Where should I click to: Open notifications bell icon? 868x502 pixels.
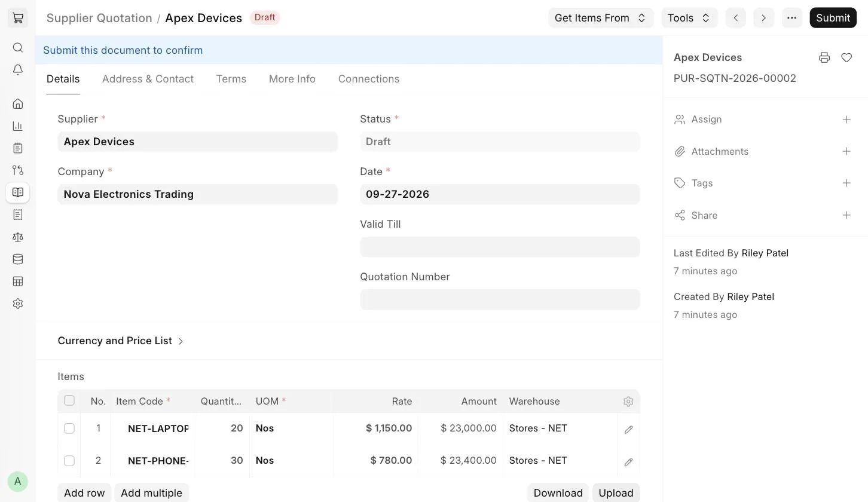coord(18,70)
